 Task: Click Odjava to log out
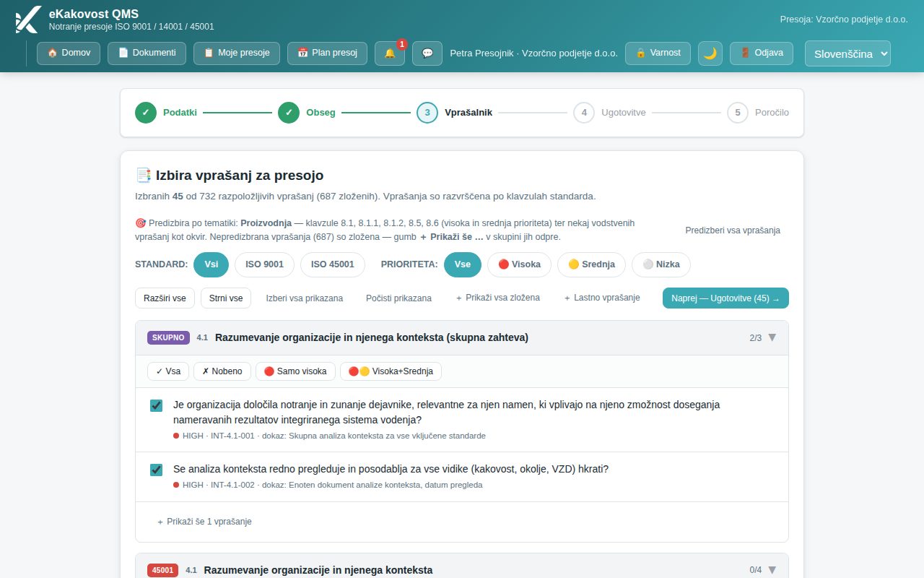[x=762, y=53]
